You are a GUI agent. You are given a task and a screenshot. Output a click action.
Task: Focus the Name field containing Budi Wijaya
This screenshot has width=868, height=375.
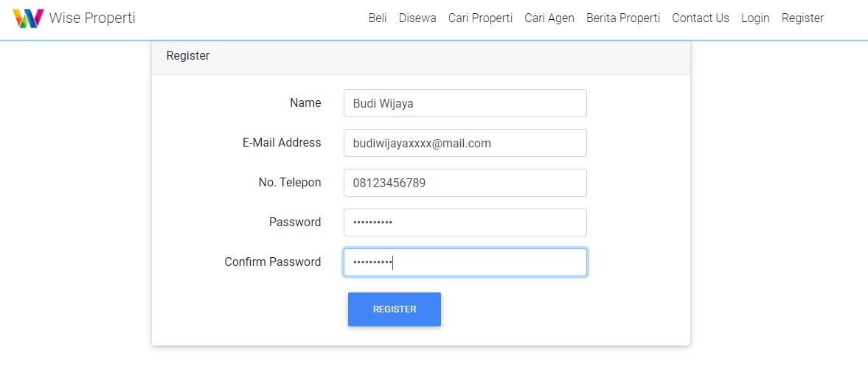(465, 103)
